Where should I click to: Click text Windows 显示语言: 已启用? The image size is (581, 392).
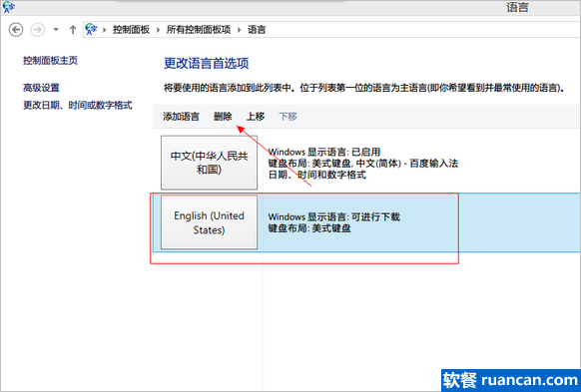(x=324, y=152)
